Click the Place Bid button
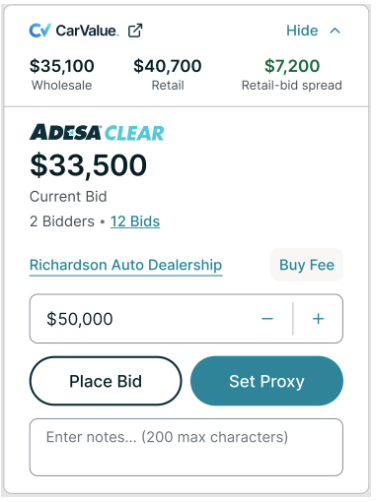The width and height of the screenshot is (376, 502). coord(106,381)
